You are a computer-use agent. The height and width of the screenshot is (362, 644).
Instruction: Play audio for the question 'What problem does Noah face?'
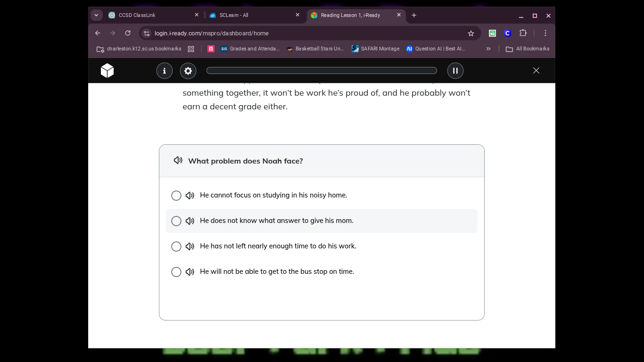point(178,161)
